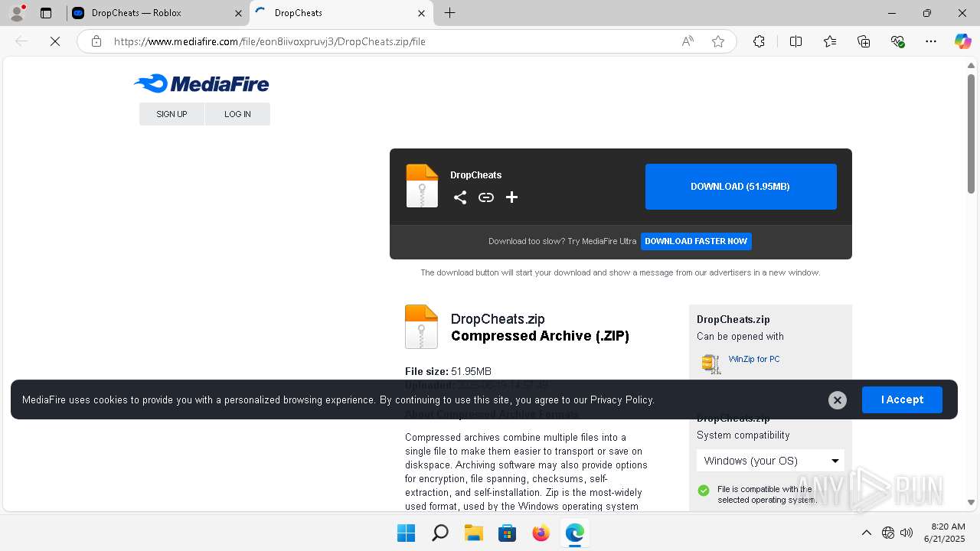Open WinZip for PC link
Image resolution: width=980 pixels, height=551 pixels.
[754, 359]
